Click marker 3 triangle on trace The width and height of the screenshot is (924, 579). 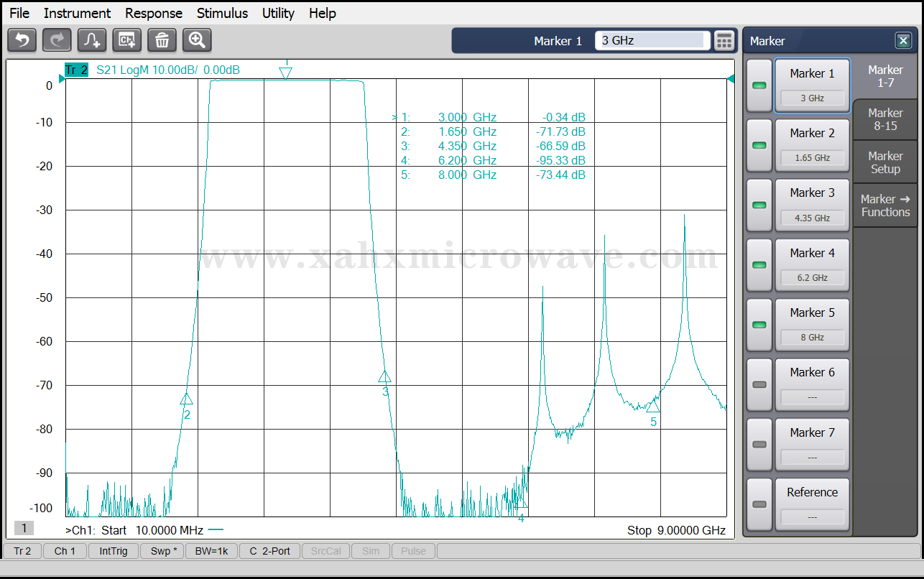coord(385,376)
